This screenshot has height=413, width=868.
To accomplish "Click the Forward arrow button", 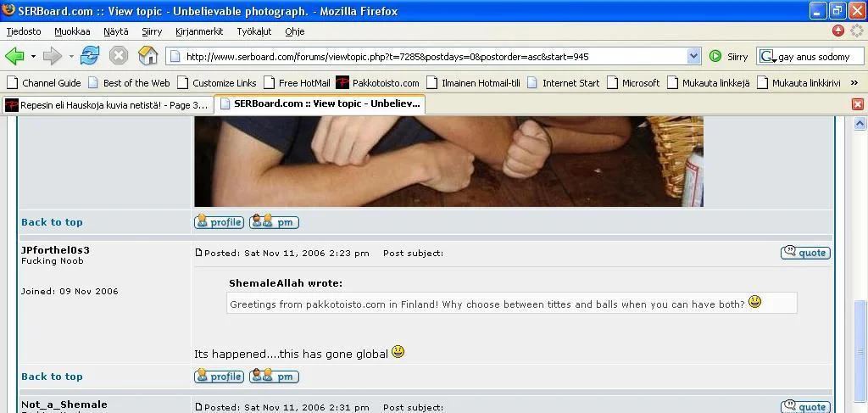I will tap(53, 56).
